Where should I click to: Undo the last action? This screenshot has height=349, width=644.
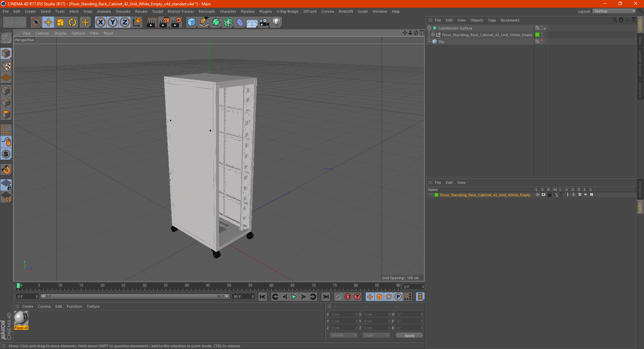pyautogui.click(x=9, y=22)
